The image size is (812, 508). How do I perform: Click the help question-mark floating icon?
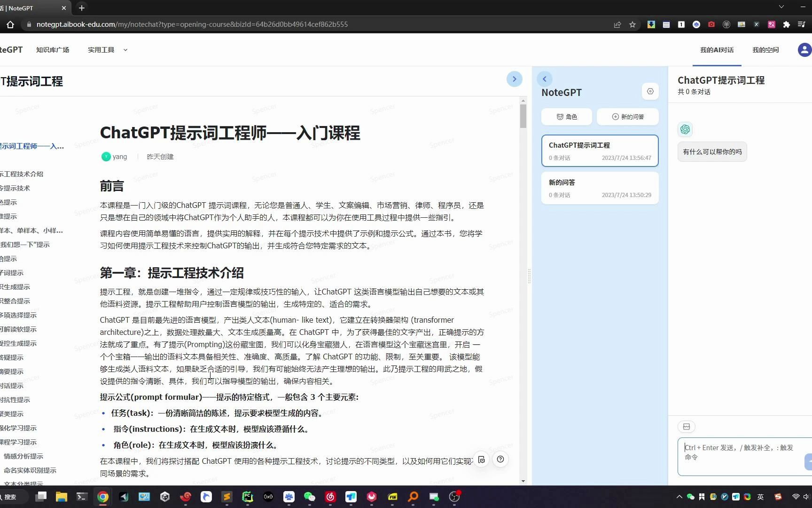tap(500, 460)
